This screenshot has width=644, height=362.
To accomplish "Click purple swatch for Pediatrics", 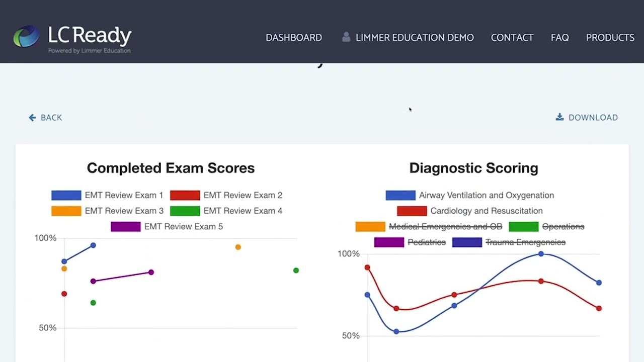I will click(389, 242).
